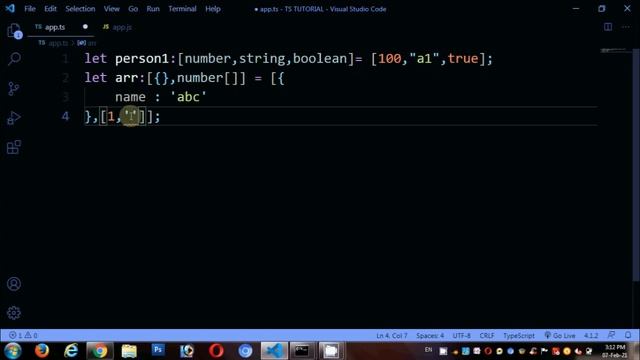Open the command prompt taskbar icon
The height and width of the screenshot is (360, 640).
(302, 351)
